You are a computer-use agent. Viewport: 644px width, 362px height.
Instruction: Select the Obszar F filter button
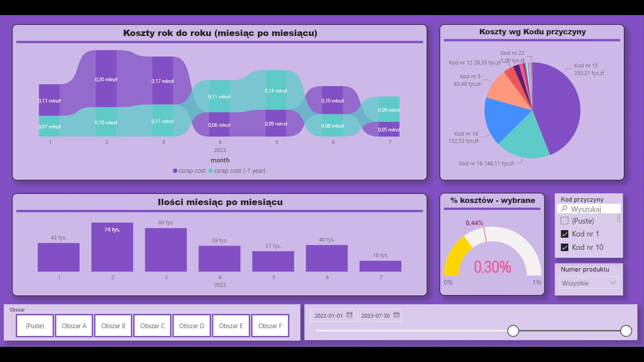(x=270, y=326)
